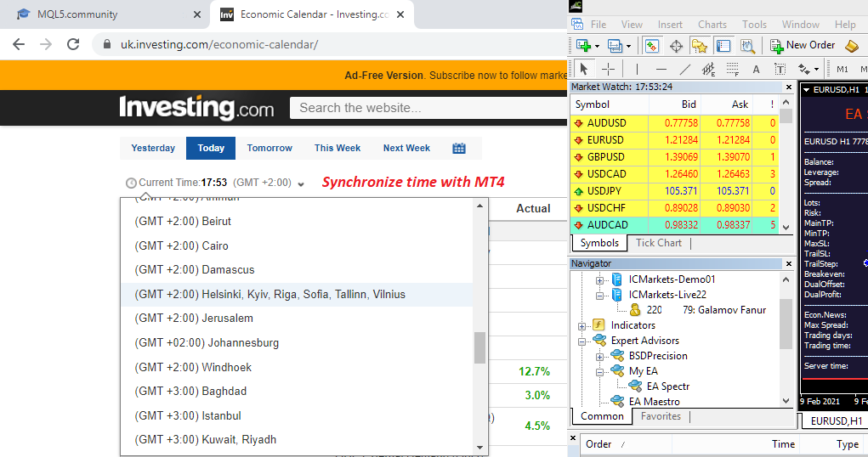Open the MT4 File menu

click(598, 25)
